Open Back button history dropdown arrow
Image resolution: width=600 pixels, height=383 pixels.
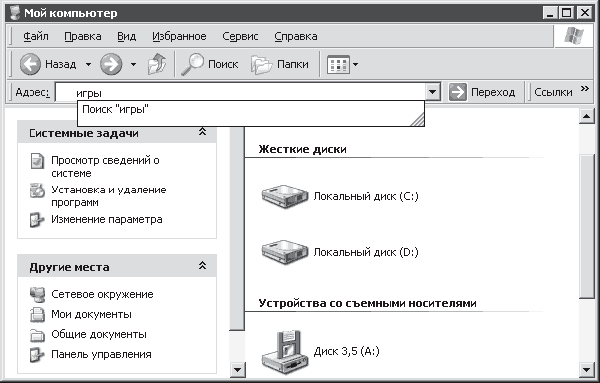coord(88,64)
